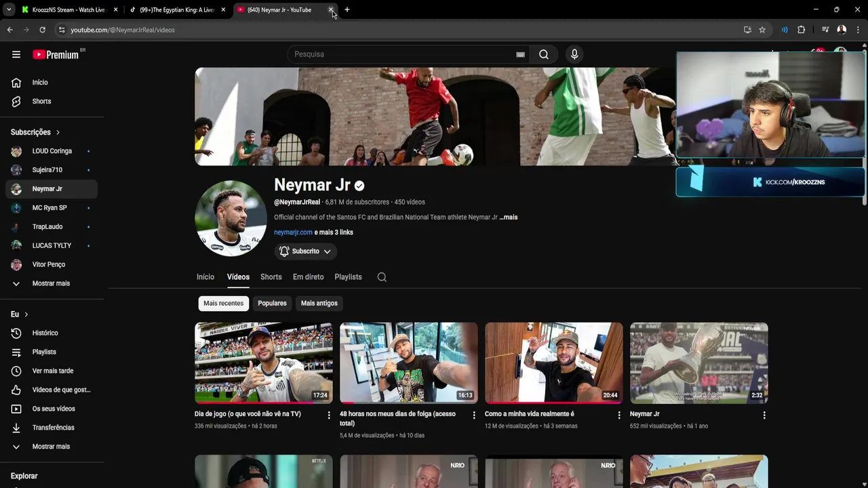Switch to the Início channel tab

click(x=205, y=277)
